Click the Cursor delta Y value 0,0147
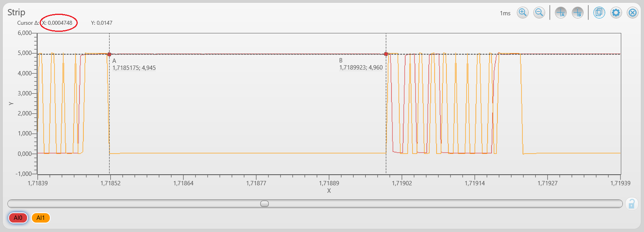This screenshot has width=644, height=232. (102, 23)
